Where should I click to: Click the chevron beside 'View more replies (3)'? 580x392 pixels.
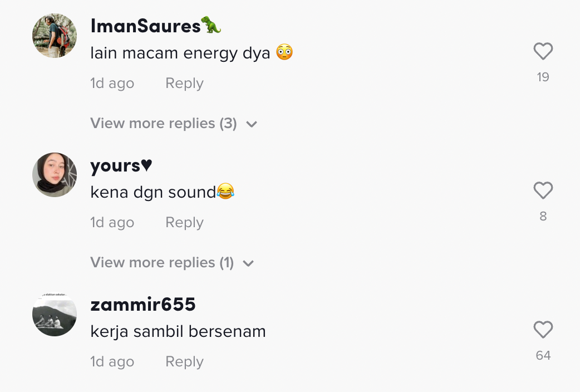[x=252, y=124]
